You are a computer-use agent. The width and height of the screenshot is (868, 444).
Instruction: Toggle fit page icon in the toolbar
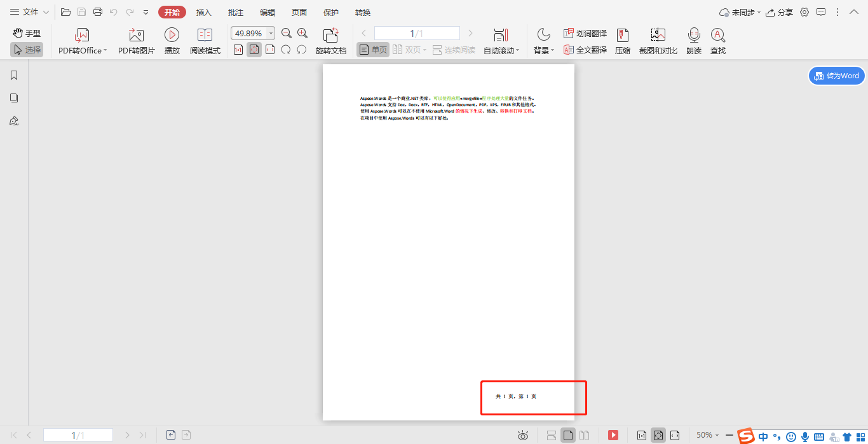click(254, 50)
